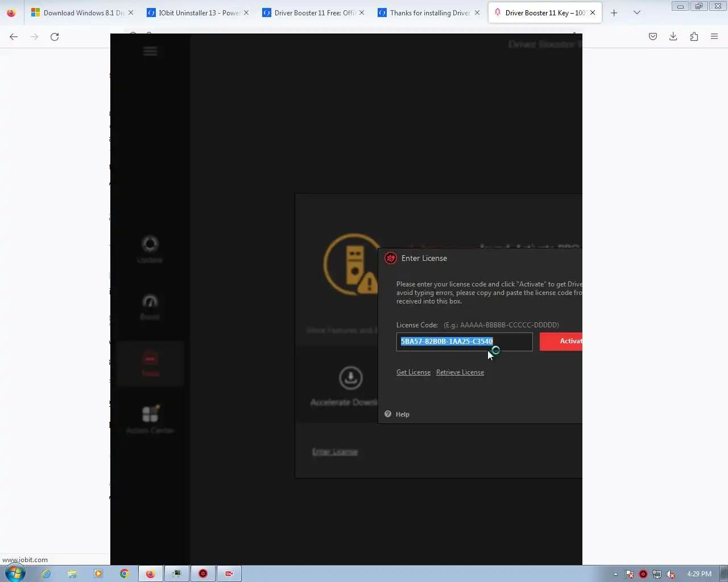Switch to Thanks for installing Driver tab
Screen dimensions: 728x582
coord(424,13)
